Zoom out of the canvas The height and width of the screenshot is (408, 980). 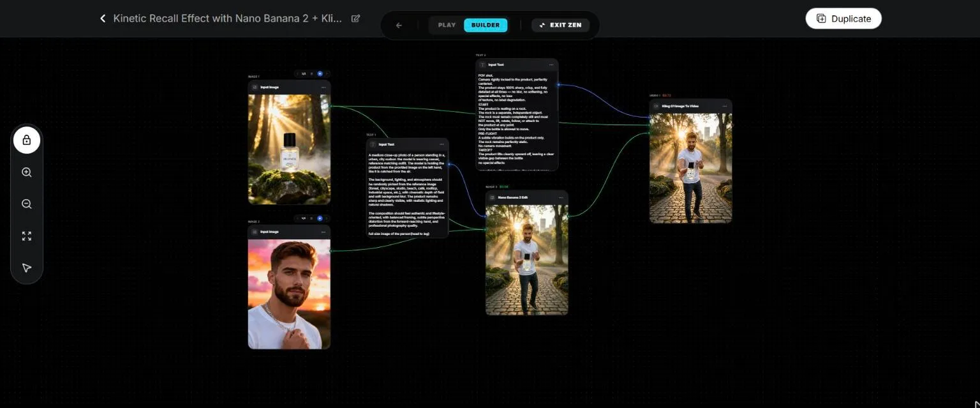pos(27,204)
